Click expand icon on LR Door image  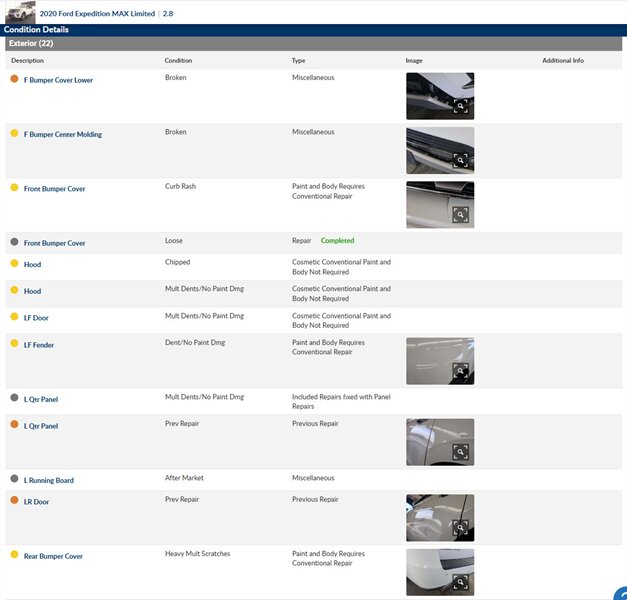click(x=460, y=527)
